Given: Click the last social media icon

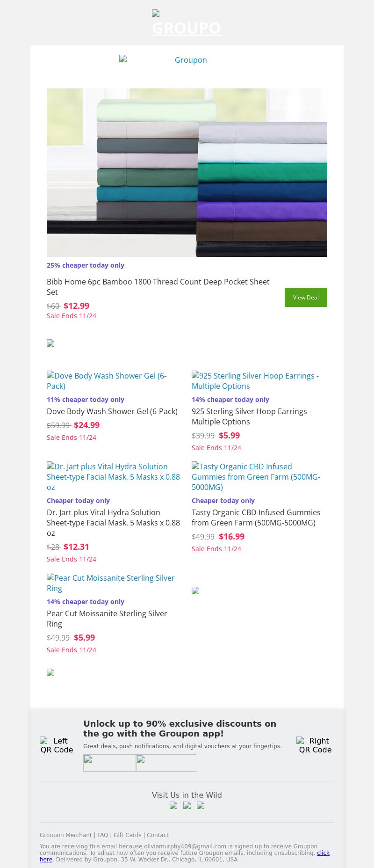Looking at the screenshot, I should click(x=201, y=805).
